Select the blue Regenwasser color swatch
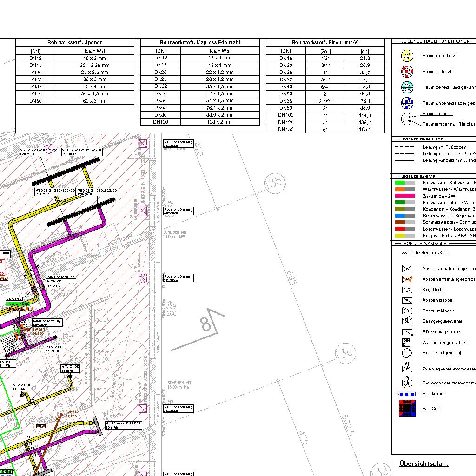The width and height of the screenshot is (476, 476). [x=404, y=216]
